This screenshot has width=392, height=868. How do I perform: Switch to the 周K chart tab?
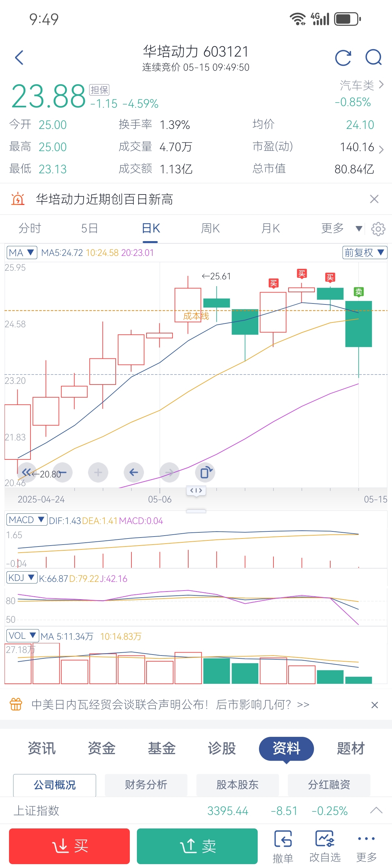210,229
